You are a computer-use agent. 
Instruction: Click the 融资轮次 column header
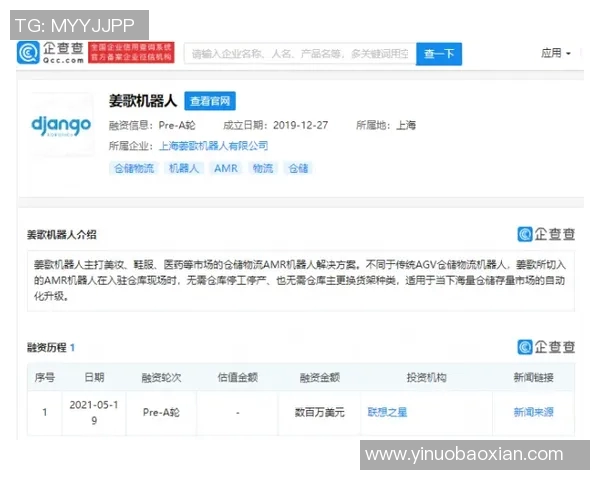pyautogui.click(x=161, y=378)
